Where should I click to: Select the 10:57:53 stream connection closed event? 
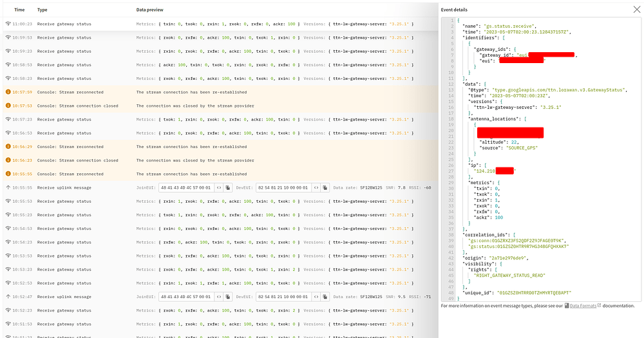click(x=77, y=106)
